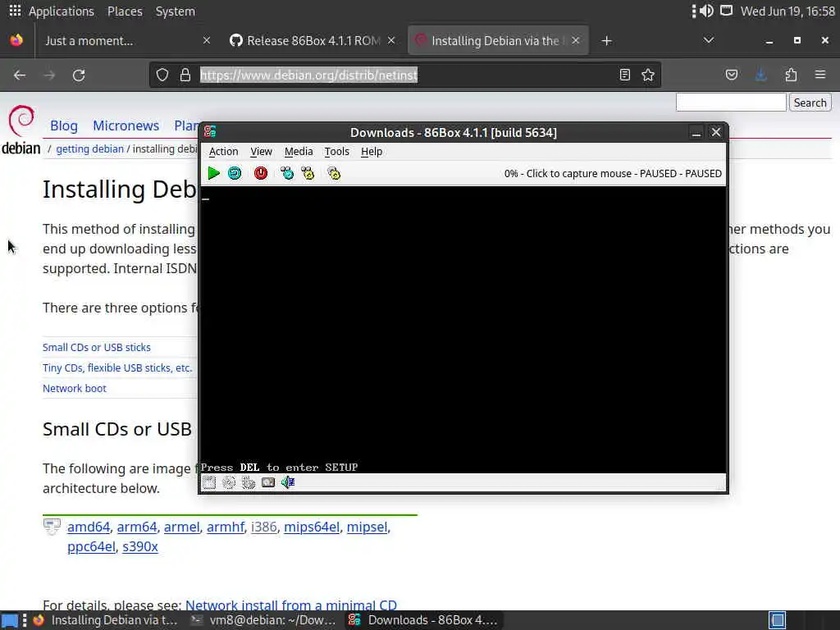840x630 pixels.
Task: Open the 'getting debian' breadcrumb link
Action: pos(90,149)
